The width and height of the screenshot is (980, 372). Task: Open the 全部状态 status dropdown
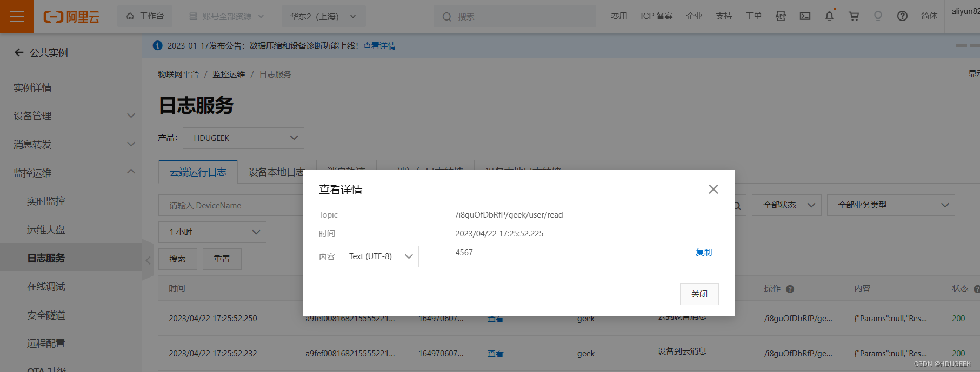[x=786, y=205]
